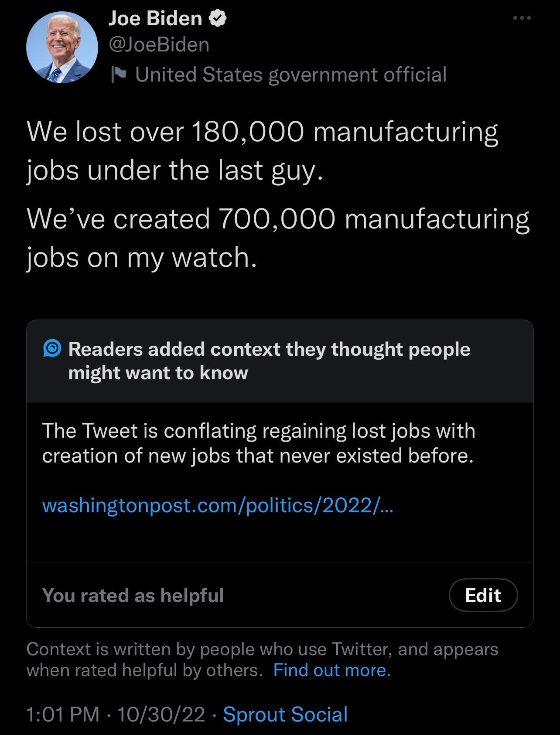Click the Edit rating button
This screenshot has width=560, height=735.
point(483,595)
